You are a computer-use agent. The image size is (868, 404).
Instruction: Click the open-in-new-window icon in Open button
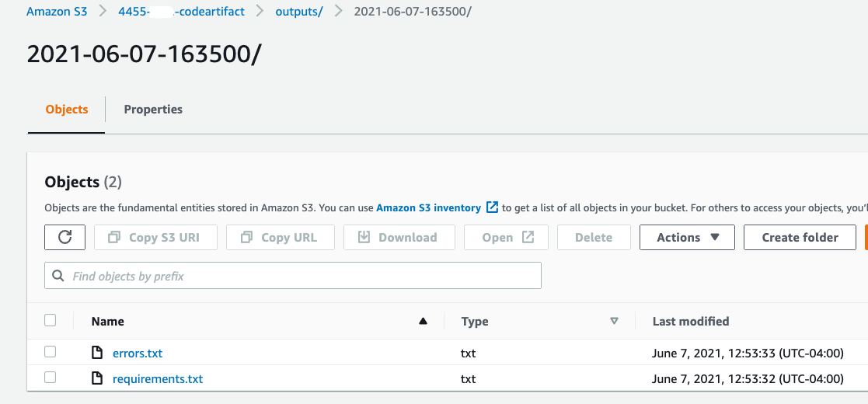point(528,237)
